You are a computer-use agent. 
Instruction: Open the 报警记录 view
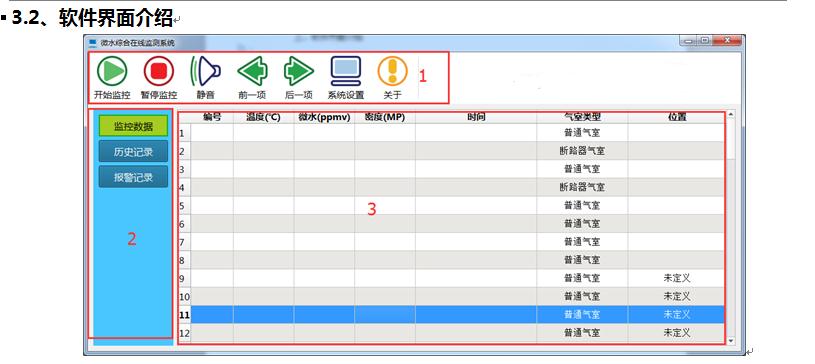pyautogui.click(x=134, y=177)
